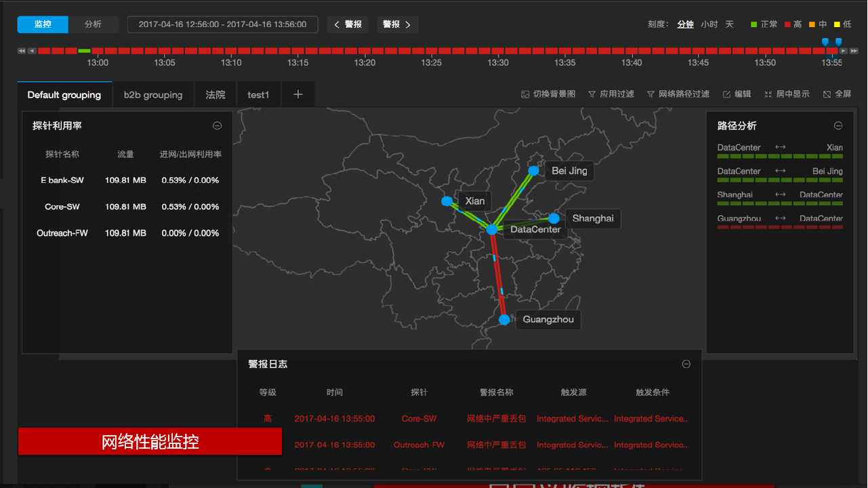Select the Outreach-FW row in probe utilization
The width and height of the screenshot is (868, 488).
pos(127,233)
